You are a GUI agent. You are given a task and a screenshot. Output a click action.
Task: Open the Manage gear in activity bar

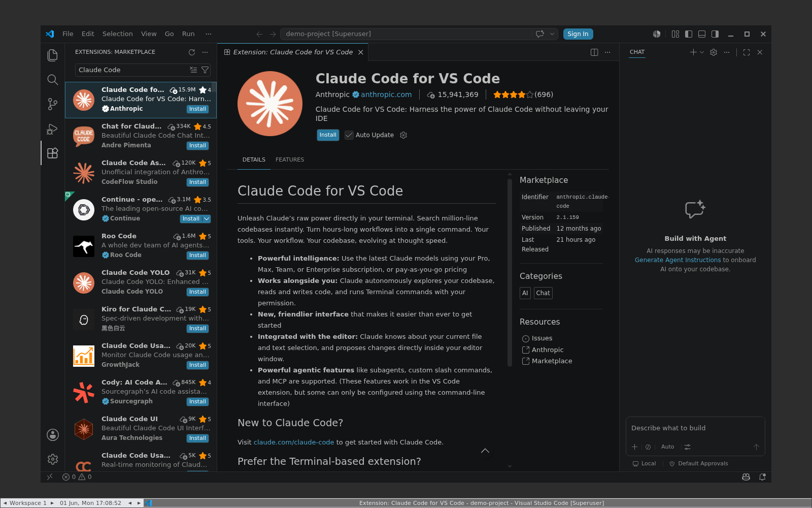[52, 459]
